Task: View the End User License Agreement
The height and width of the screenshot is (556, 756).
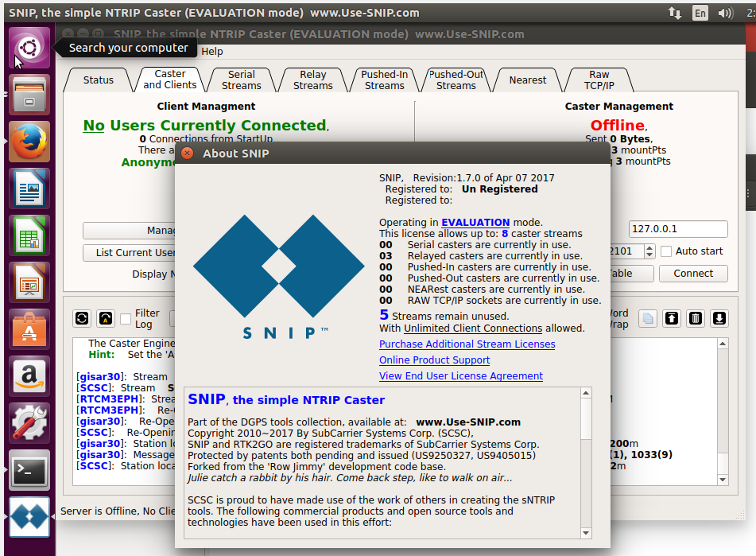Action: click(x=461, y=376)
